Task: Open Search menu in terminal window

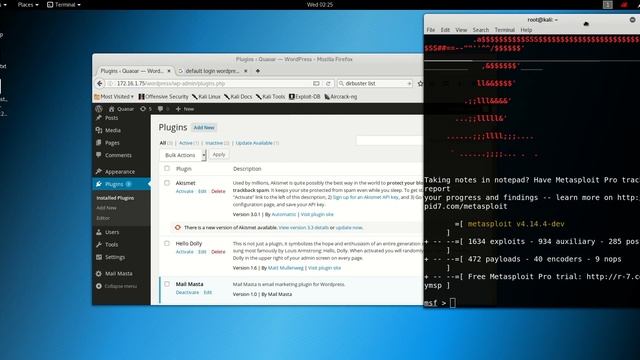Action: pyautogui.click(x=481, y=30)
